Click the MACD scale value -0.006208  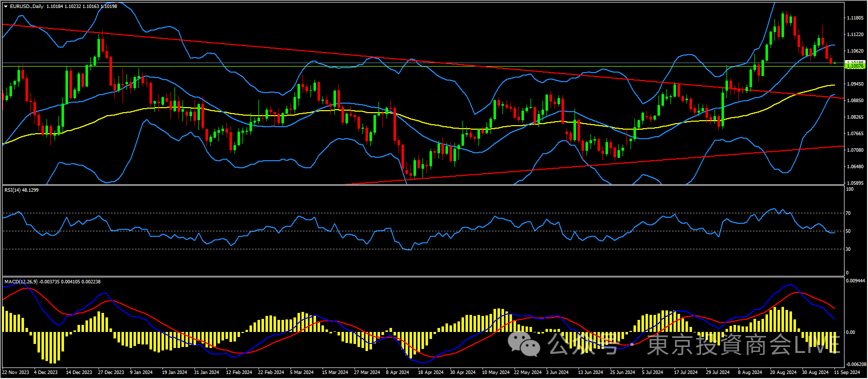pyautogui.click(x=856, y=364)
